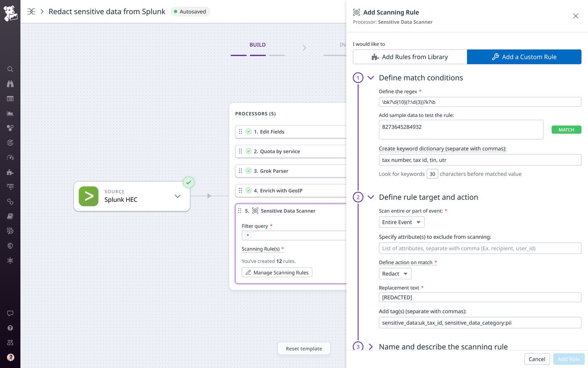Screen dimensions: 588x368
Task: Click the MATCH test button
Action: coord(566,130)
